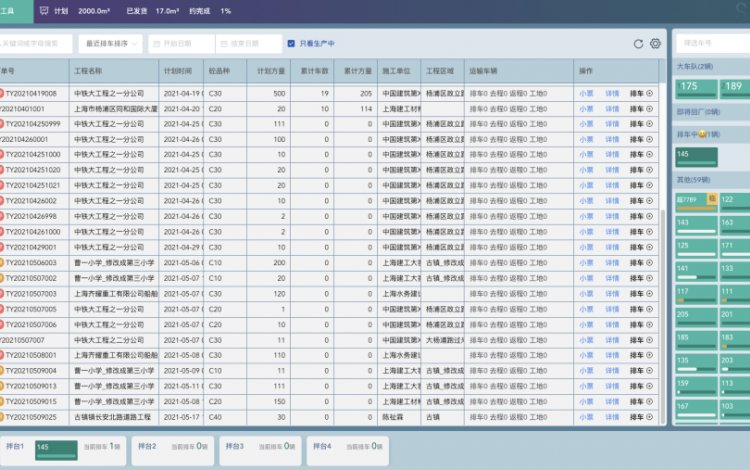Select the 拌台2 station panel
This screenshot has height=470, width=750.
(173, 450)
